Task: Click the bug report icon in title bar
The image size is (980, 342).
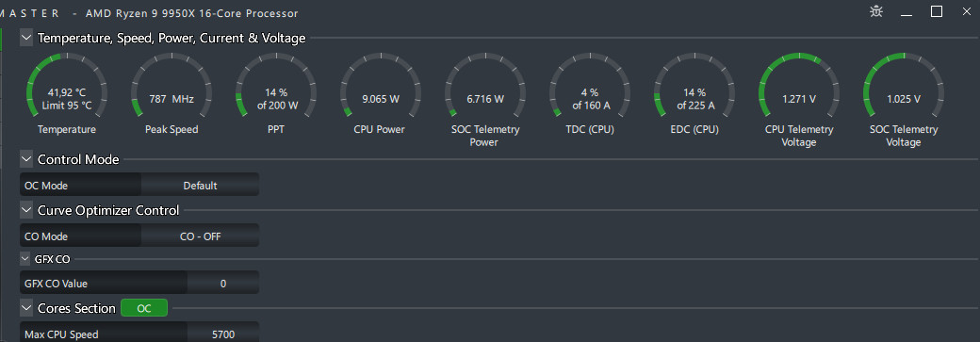Action: tap(877, 12)
